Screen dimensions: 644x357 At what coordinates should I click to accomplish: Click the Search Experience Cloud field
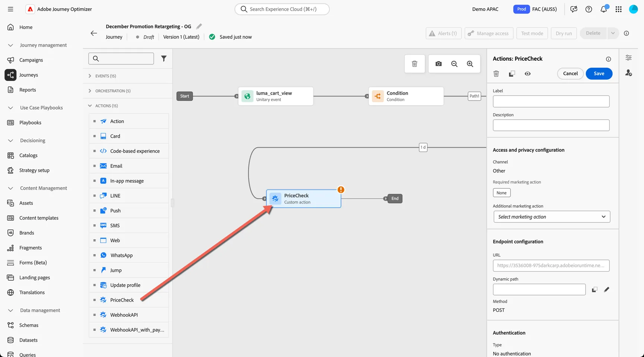[282, 9]
